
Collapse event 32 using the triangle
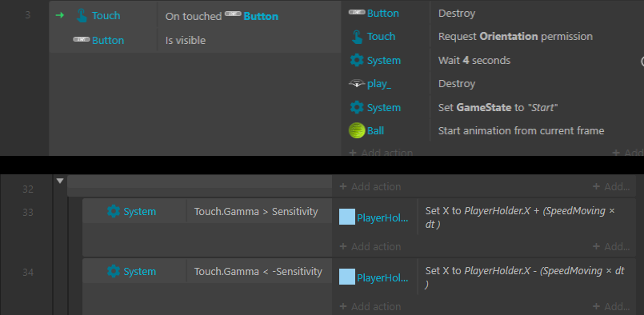(x=60, y=181)
